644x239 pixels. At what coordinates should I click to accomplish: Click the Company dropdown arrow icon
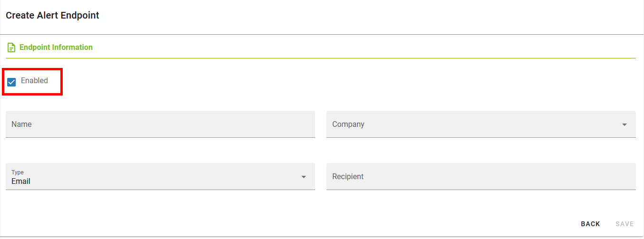pyautogui.click(x=625, y=125)
